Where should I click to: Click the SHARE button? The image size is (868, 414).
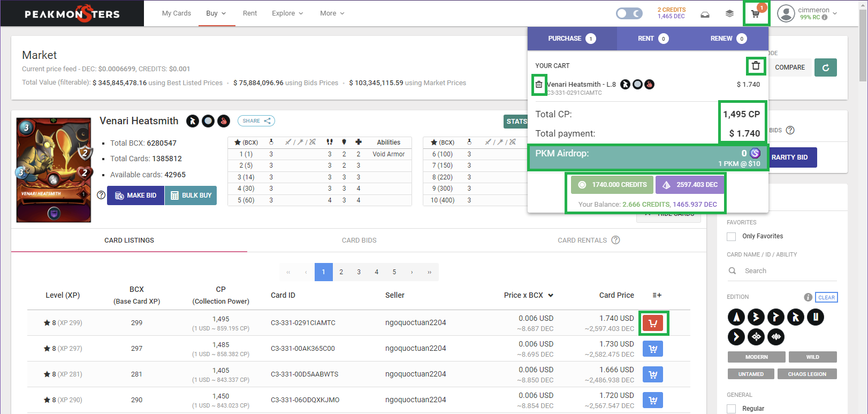tap(256, 121)
